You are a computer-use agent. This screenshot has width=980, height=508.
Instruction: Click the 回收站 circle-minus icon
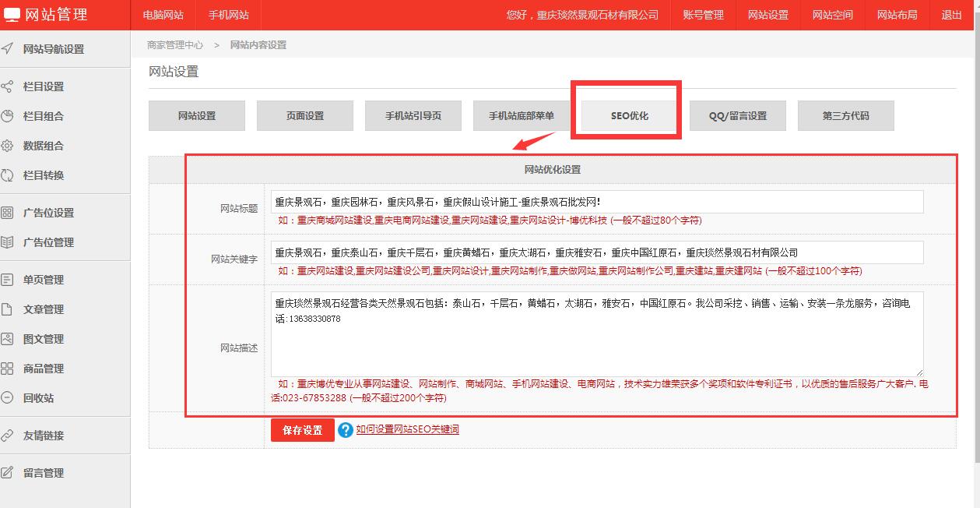click(7, 398)
